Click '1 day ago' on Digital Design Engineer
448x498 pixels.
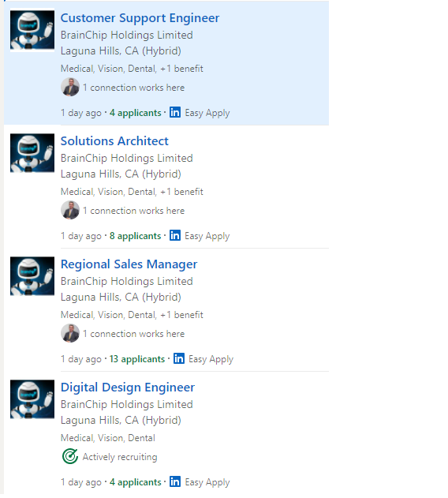[81, 482]
